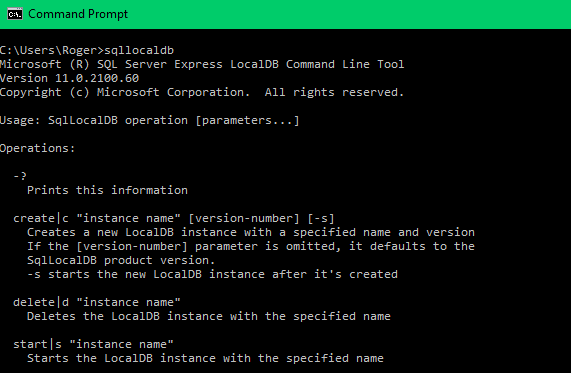Open the Command Prompt system menu icon
571x373 pixels.
coord(15,14)
